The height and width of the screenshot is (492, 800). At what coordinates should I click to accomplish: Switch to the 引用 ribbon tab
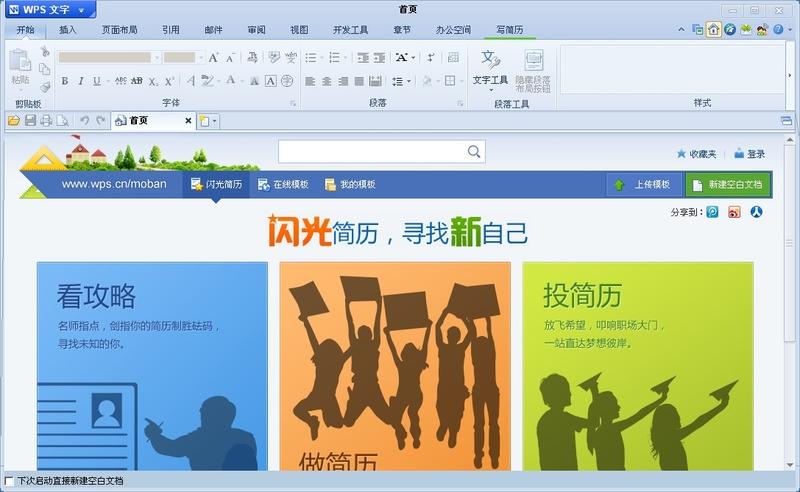tap(170, 30)
